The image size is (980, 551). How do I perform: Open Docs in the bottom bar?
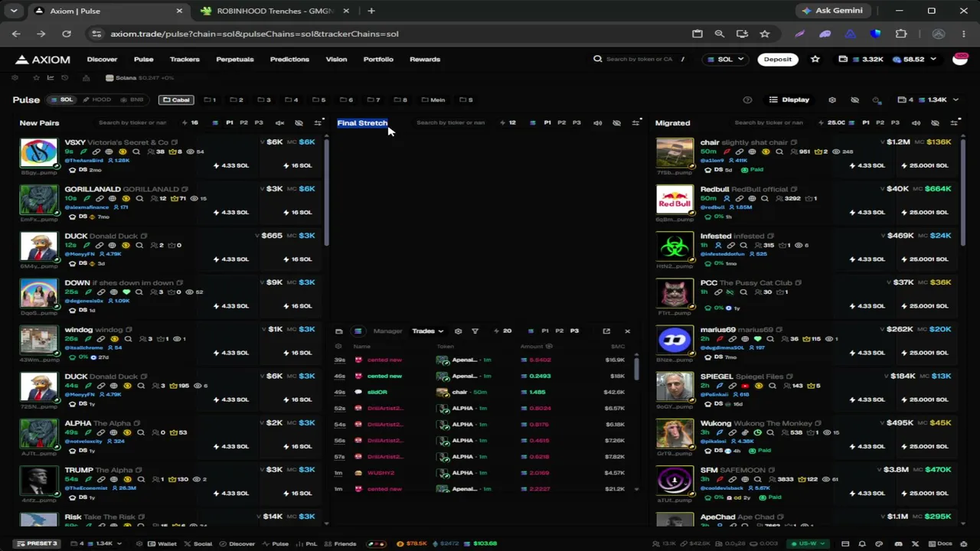(939, 543)
